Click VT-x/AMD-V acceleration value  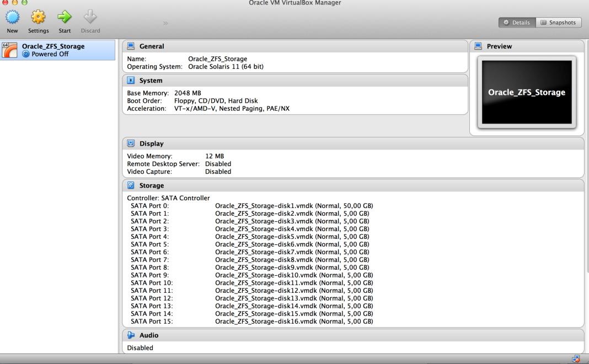tap(232, 109)
